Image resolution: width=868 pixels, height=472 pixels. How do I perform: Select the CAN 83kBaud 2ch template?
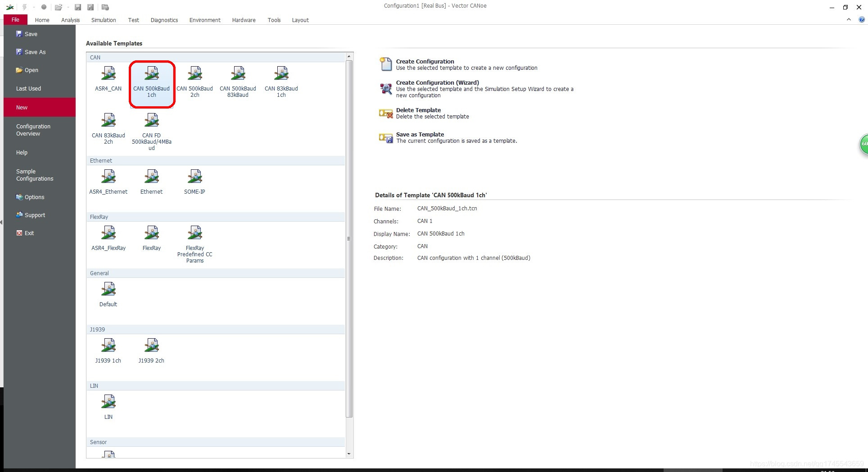108,129
